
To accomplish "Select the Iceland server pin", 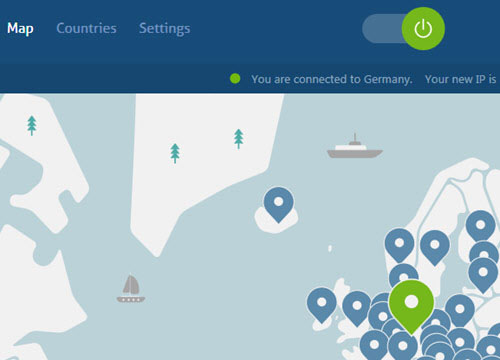I will (278, 204).
